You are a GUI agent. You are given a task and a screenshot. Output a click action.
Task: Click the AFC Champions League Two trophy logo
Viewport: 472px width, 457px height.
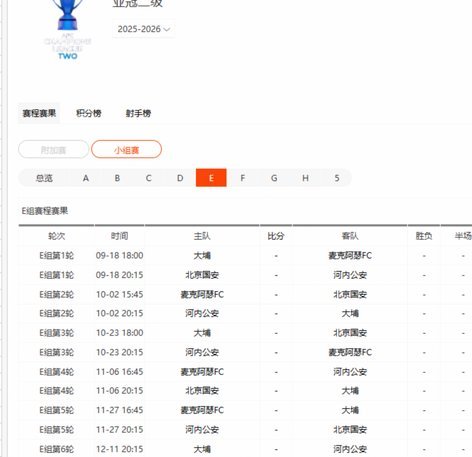(68, 30)
